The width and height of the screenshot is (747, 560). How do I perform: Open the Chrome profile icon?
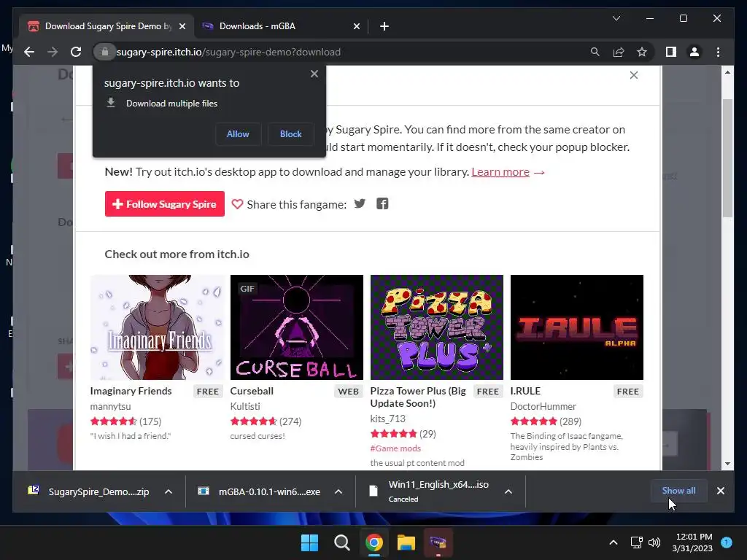(x=694, y=52)
